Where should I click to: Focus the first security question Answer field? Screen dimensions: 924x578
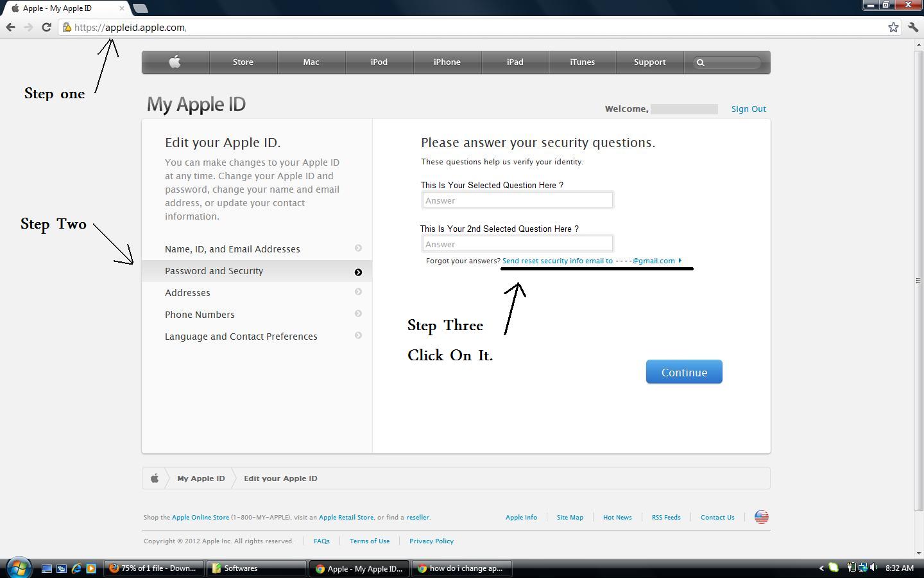tap(517, 200)
